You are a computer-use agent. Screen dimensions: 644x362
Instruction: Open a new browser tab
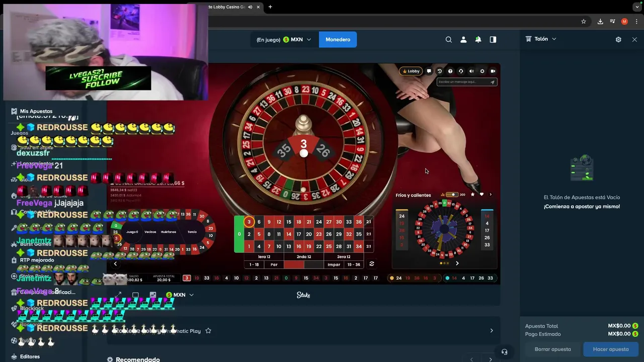coord(270,7)
